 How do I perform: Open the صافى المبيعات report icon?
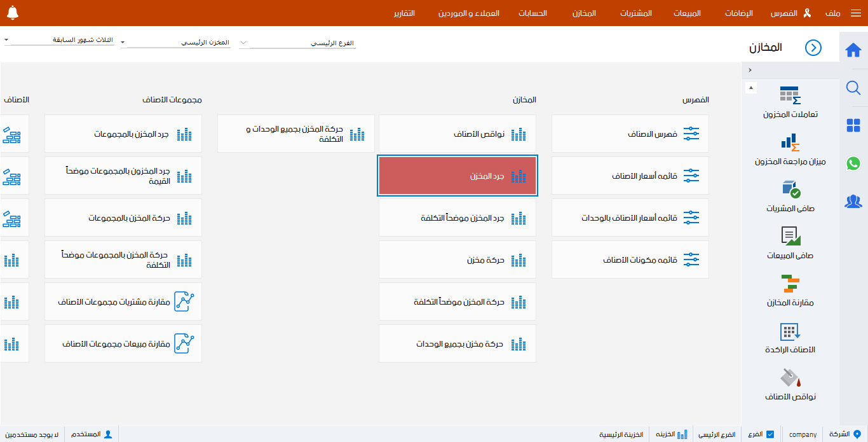[x=790, y=240]
